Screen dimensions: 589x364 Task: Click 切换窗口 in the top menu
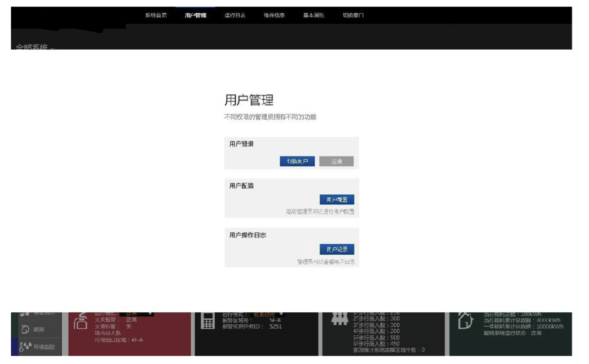(x=353, y=15)
